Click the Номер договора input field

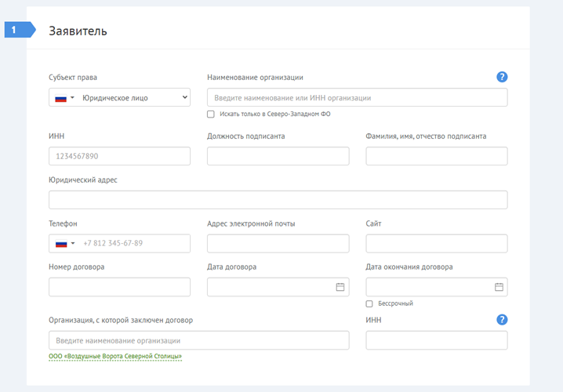(x=119, y=287)
